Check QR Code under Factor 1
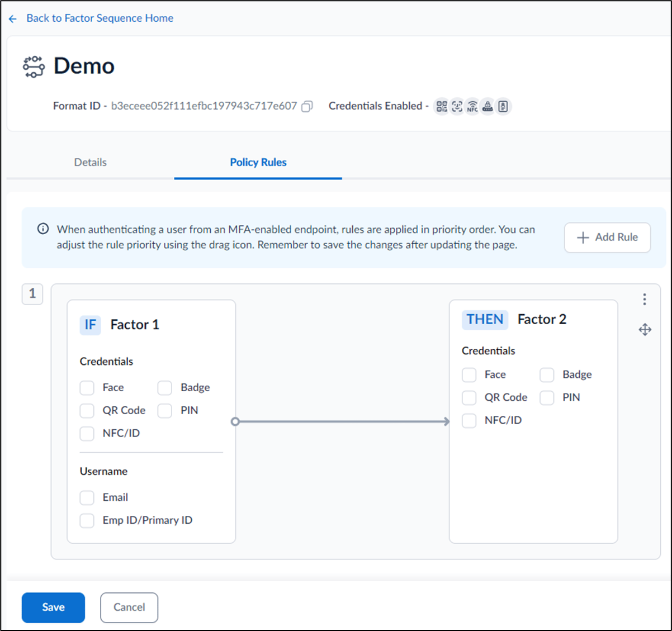This screenshot has height=631, width=672. 87,411
